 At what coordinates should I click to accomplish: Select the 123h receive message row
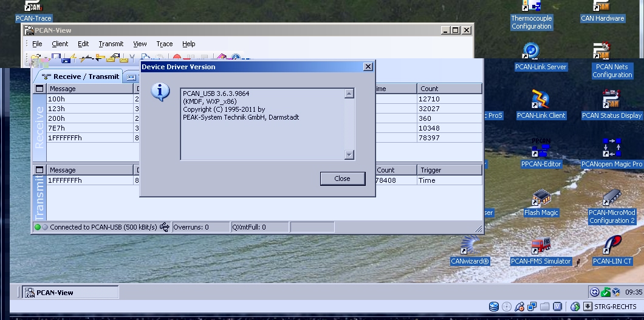pyautogui.click(x=264, y=109)
